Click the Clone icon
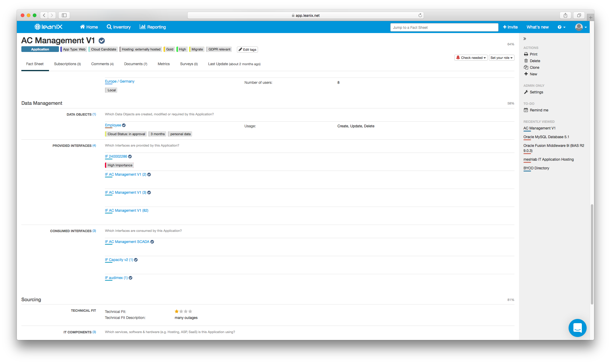The height and width of the screenshot is (364, 611). (x=526, y=68)
